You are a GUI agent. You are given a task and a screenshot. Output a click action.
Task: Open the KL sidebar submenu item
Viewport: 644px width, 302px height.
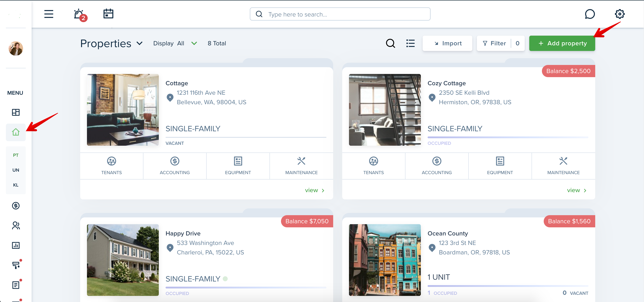click(x=16, y=185)
